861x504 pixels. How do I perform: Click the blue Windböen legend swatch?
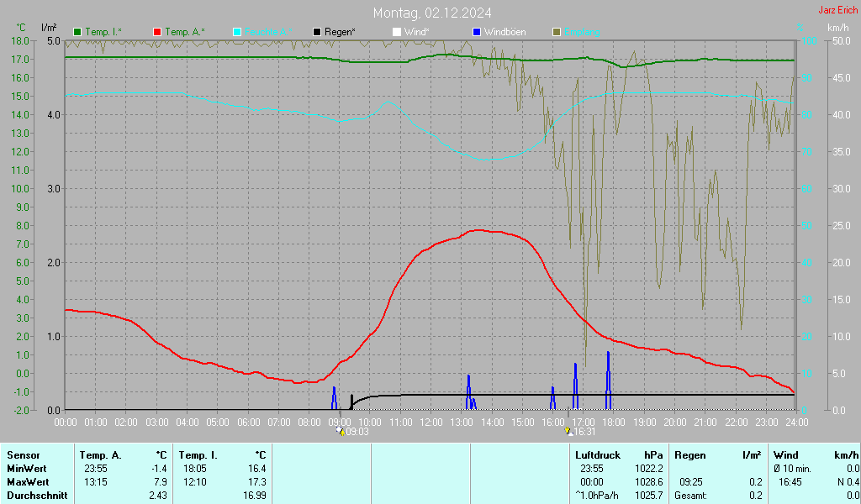coord(477,32)
